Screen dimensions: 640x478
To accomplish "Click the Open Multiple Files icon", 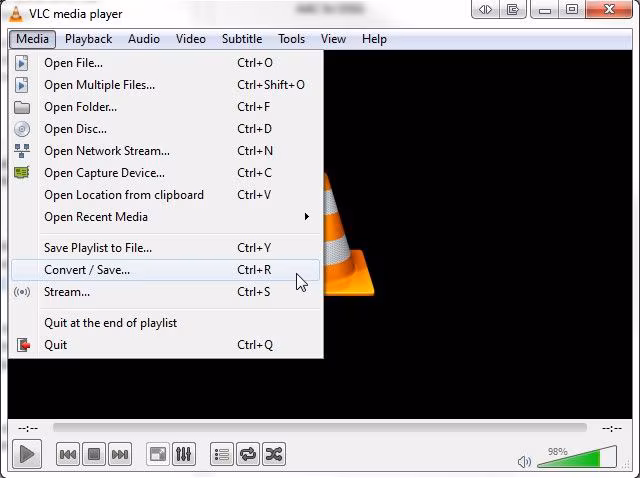I will coord(22,85).
